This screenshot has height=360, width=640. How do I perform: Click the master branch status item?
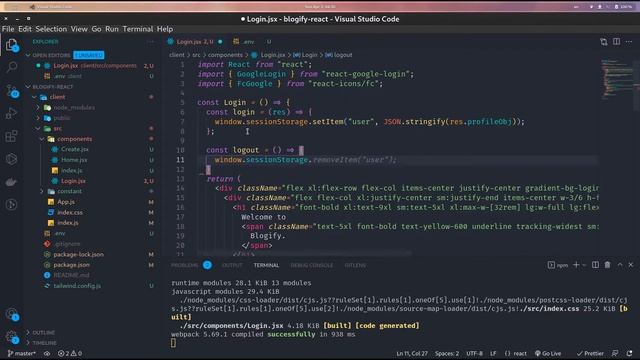(x=21, y=353)
